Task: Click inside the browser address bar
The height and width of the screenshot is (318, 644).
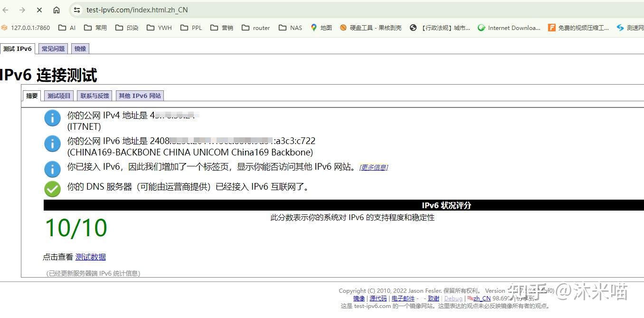Action: [190, 10]
